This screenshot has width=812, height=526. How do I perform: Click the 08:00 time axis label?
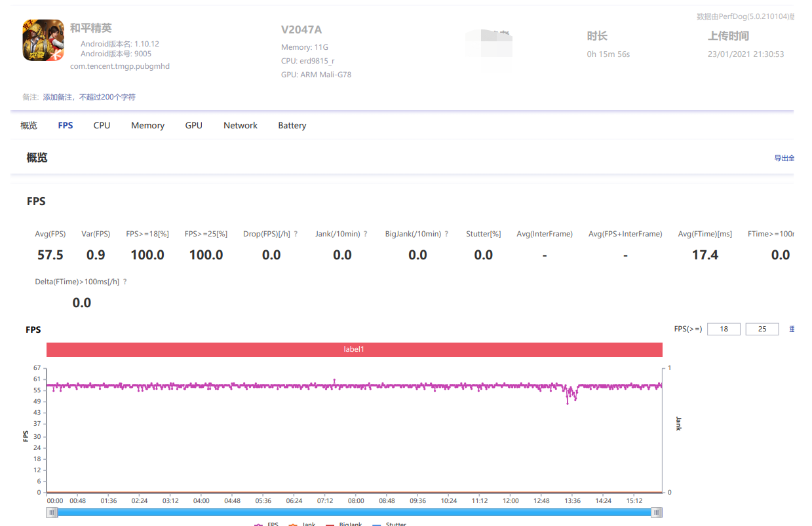[x=356, y=501]
